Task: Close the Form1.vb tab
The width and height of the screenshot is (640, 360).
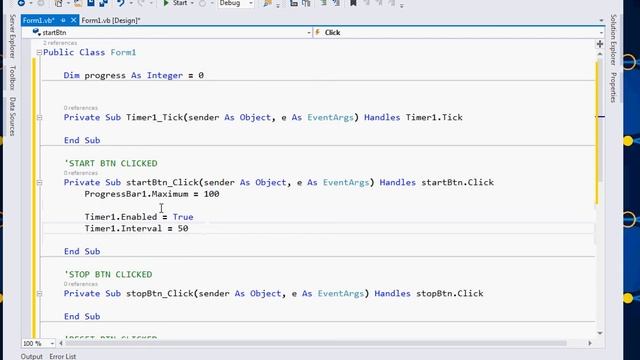Action: point(73,20)
